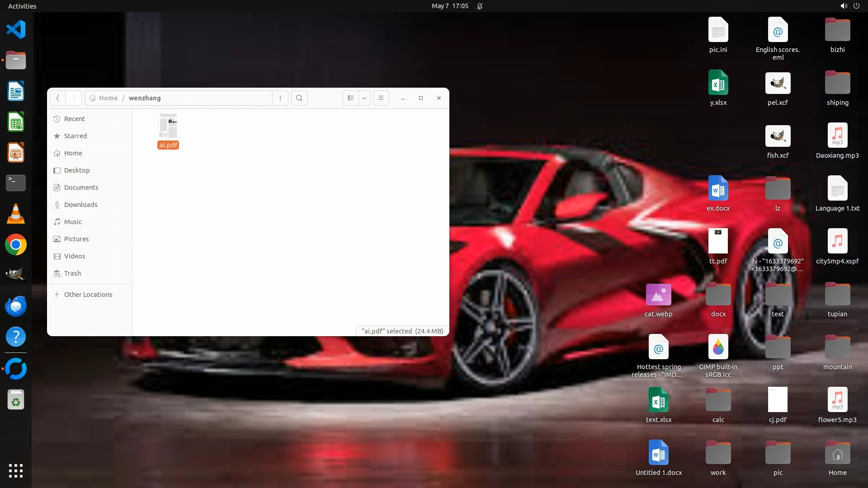Open Downloads in the sidebar

[80, 205]
